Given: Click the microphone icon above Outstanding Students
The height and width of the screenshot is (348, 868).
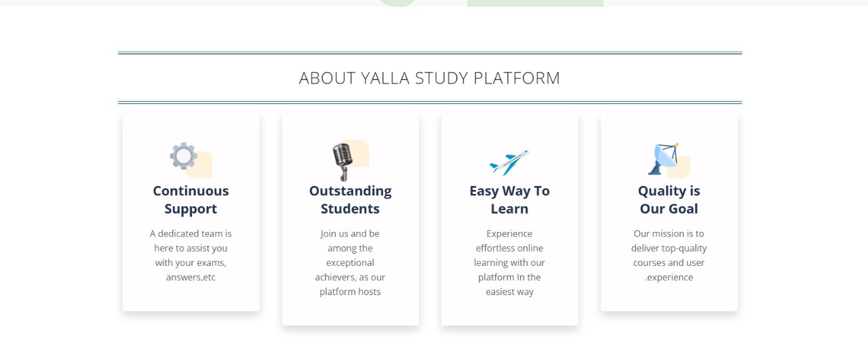Looking at the screenshot, I should pyautogui.click(x=342, y=162).
